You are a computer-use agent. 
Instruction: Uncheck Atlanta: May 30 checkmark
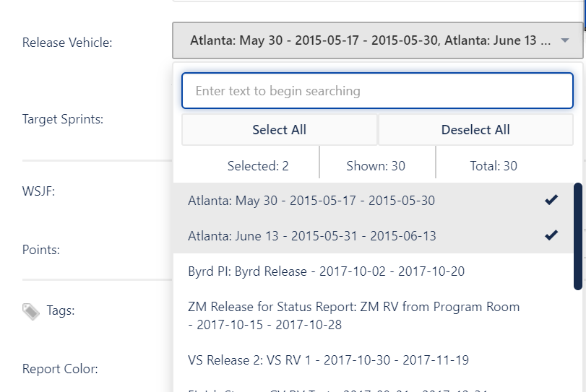(551, 200)
